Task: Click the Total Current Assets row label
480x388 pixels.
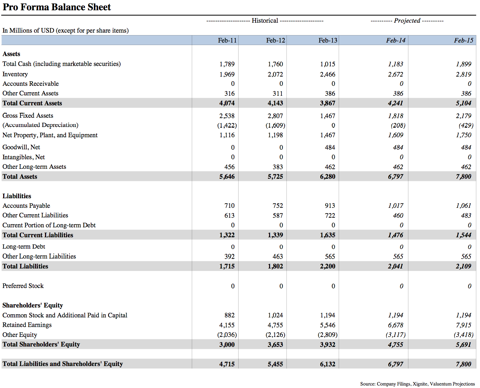Action: point(32,103)
